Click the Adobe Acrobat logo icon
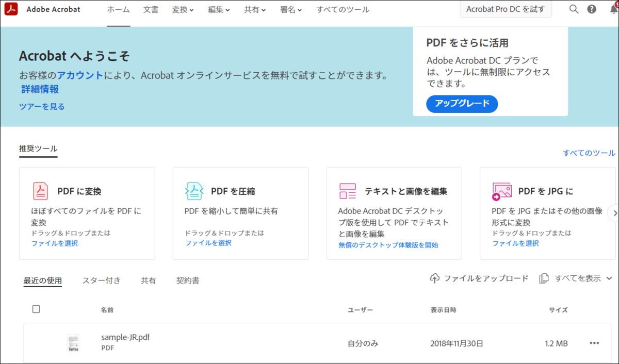 [x=11, y=9]
